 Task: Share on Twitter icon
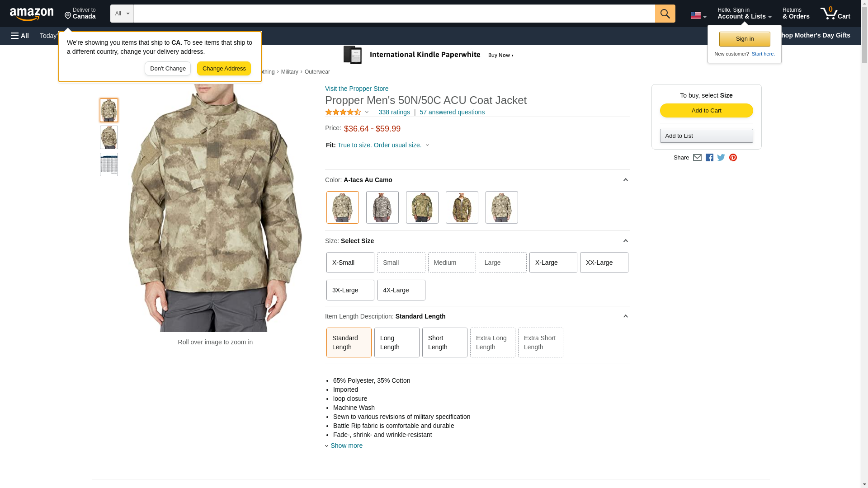pos(721,158)
